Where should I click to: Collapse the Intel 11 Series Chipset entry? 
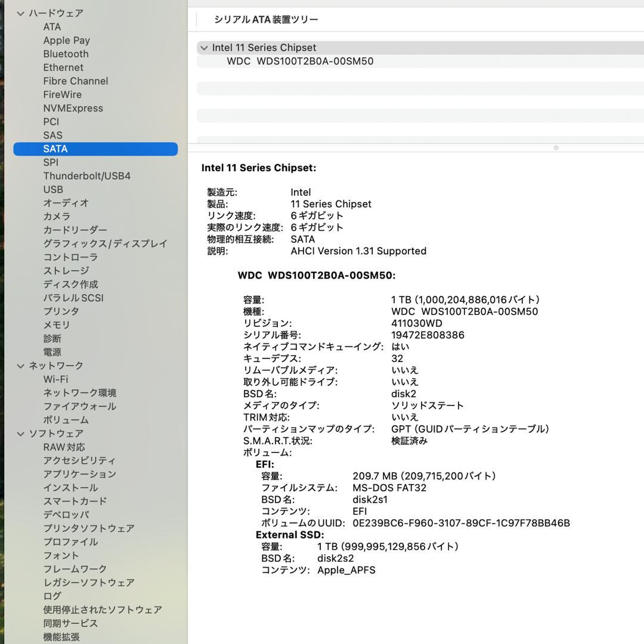pyautogui.click(x=204, y=47)
